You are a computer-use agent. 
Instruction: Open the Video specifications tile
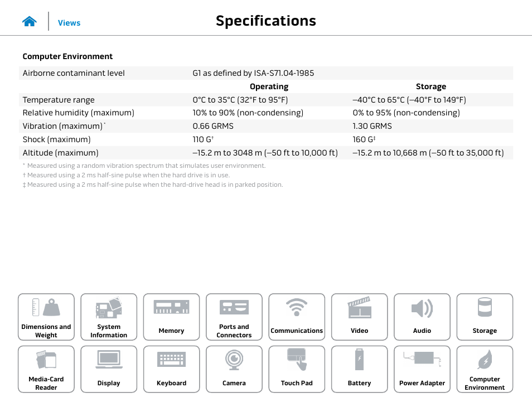pos(359,317)
